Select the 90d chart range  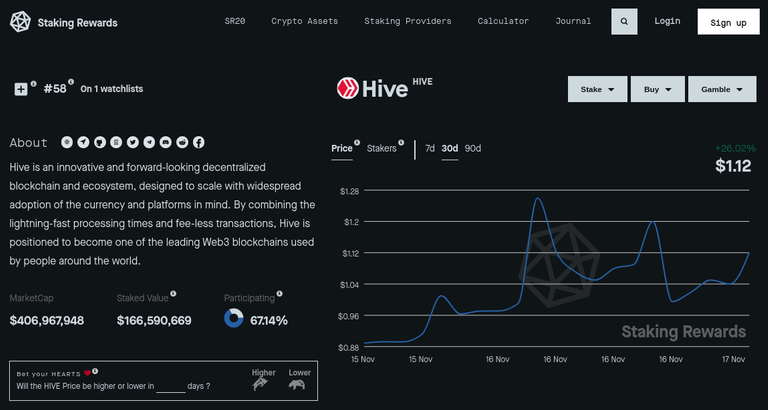pyautogui.click(x=473, y=148)
